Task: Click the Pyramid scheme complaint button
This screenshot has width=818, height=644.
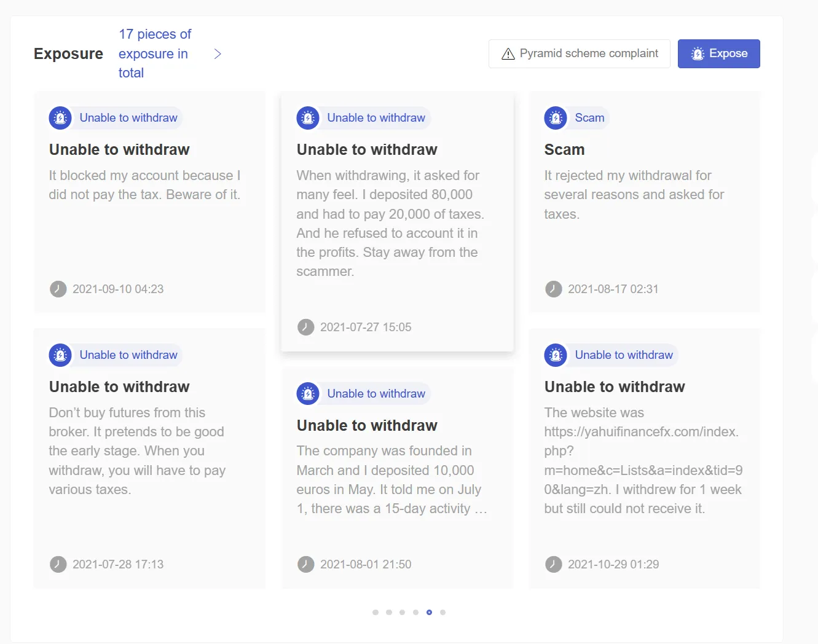Action: point(580,54)
